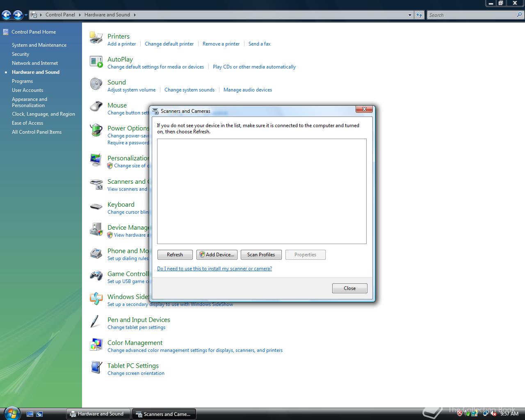
Task: Click the Phone and Modem icon
Action: pyautogui.click(x=96, y=253)
